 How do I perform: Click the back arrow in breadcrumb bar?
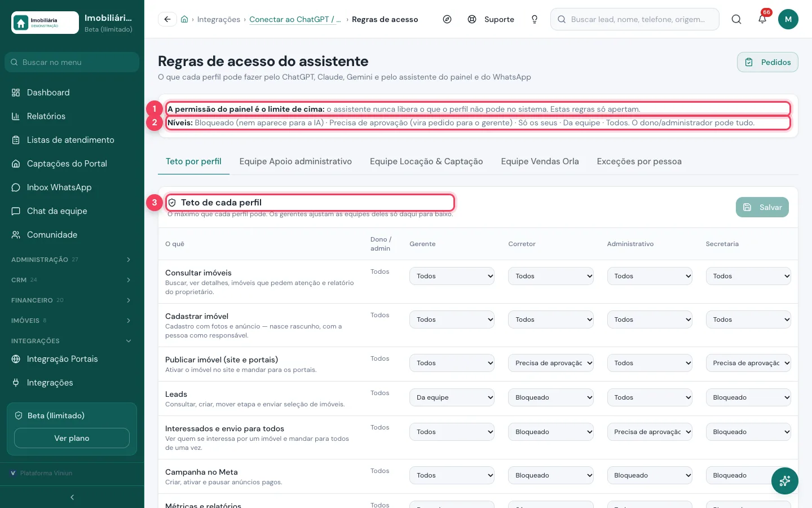pyautogui.click(x=167, y=19)
